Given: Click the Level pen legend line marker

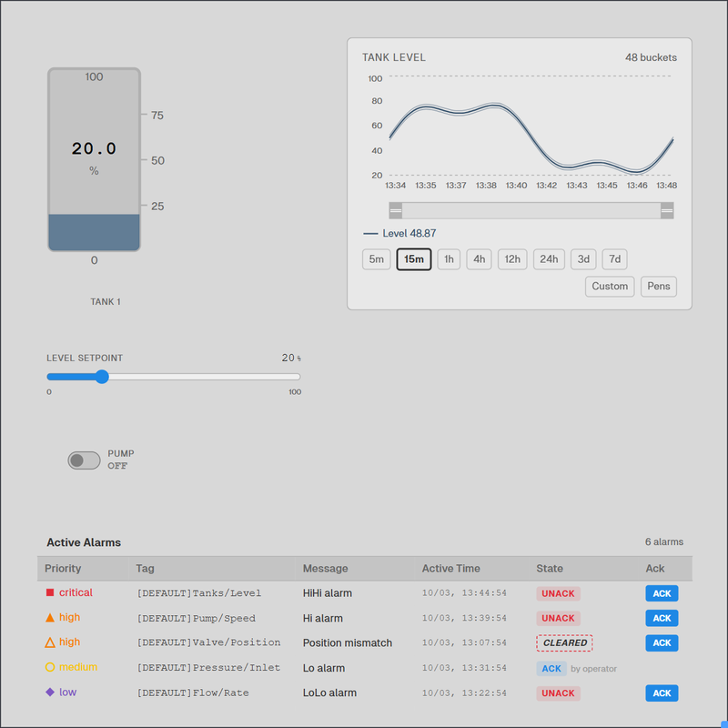Looking at the screenshot, I should click(x=370, y=234).
